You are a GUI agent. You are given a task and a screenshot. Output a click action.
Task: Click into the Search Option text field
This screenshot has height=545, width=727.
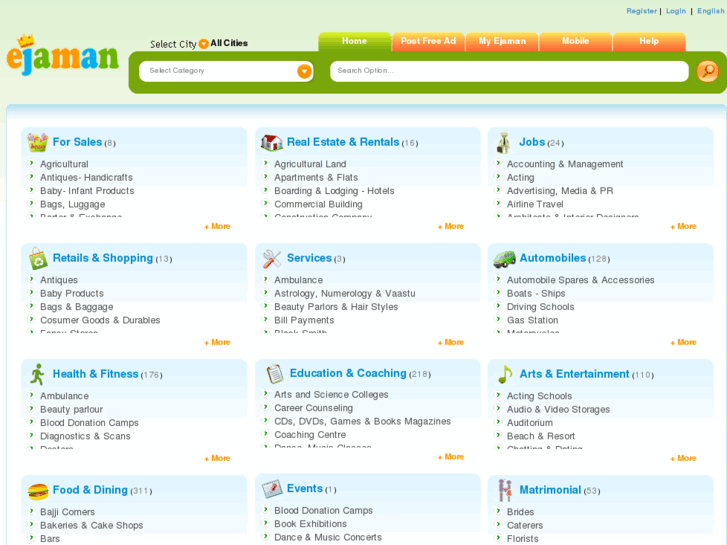[x=509, y=71]
